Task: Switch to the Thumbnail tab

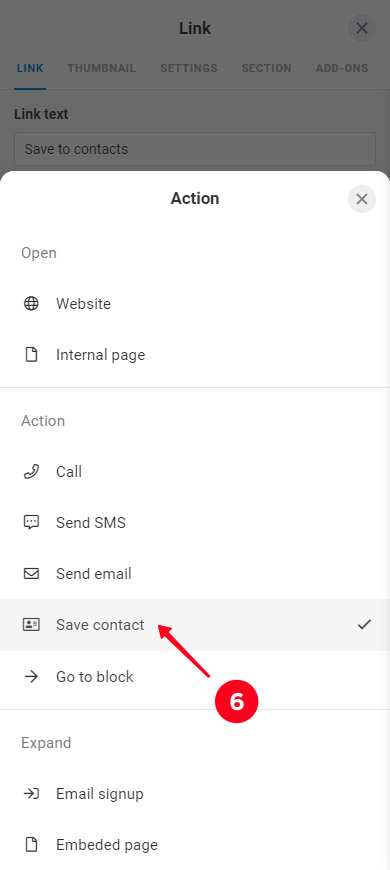Action: click(x=102, y=68)
